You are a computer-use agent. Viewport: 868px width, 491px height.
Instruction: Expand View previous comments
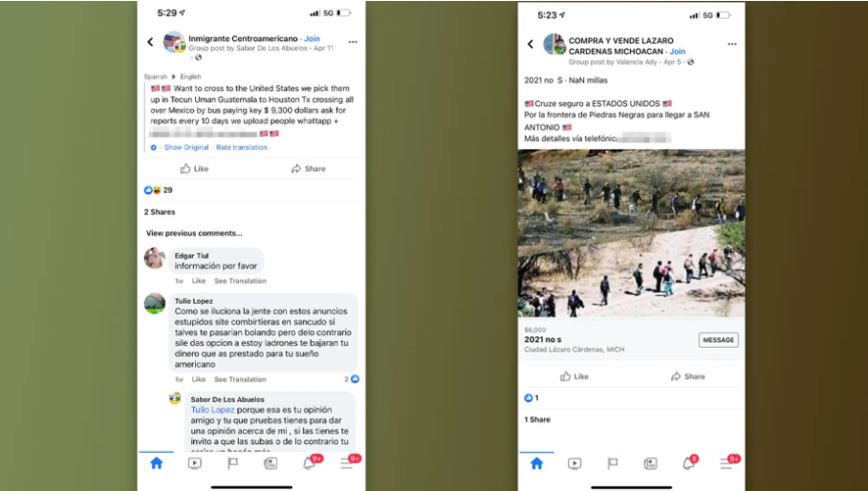click(194, 233)
